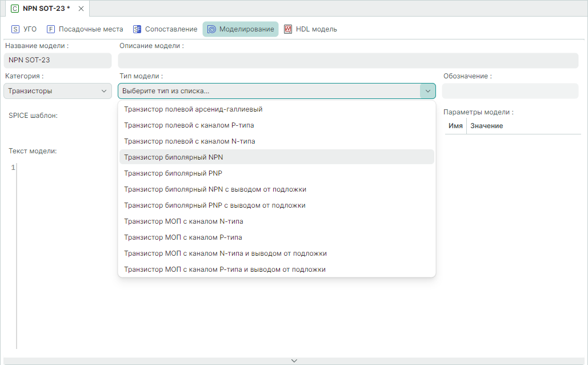Click line 1 in the model text editor

pos(13,168)
